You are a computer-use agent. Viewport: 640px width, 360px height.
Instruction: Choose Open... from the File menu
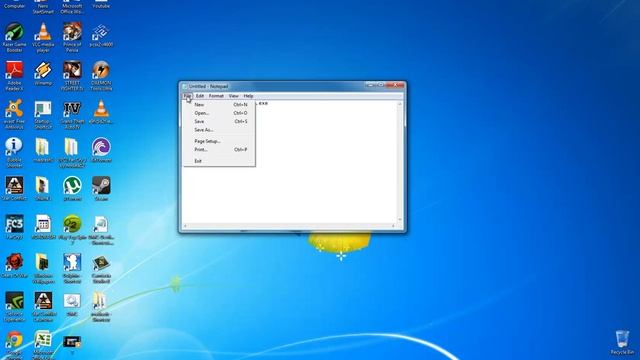(x=219, y=113)
